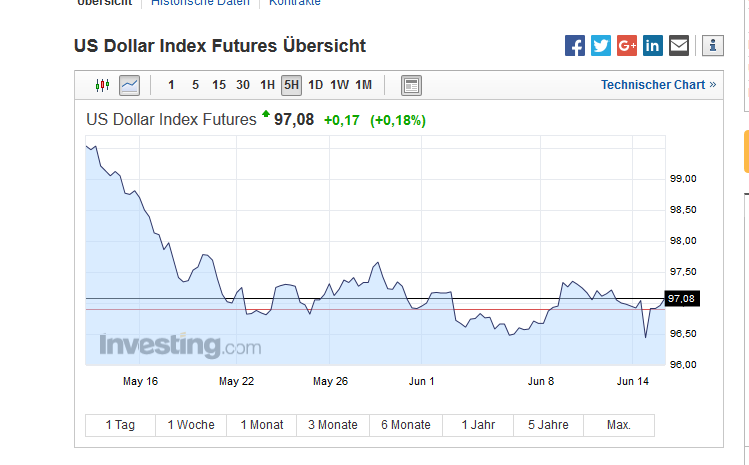Screen dimensions: 749x465
Task: Share via LinkedIn icon
Action: pos(653,45)
